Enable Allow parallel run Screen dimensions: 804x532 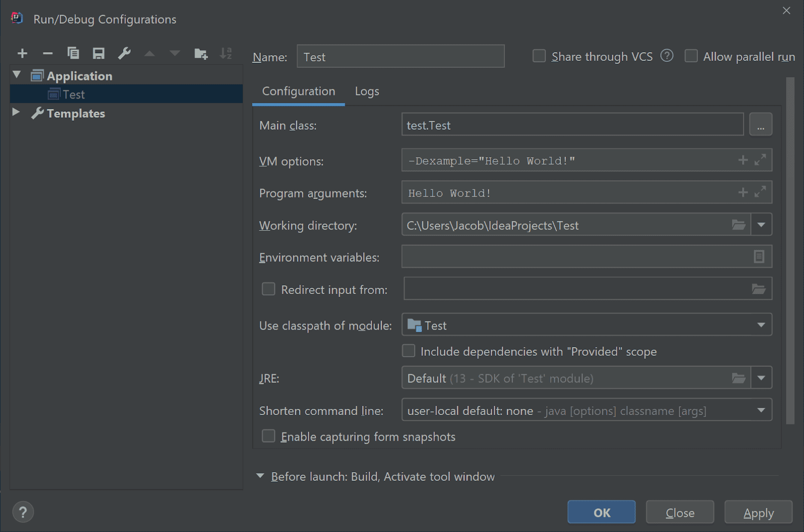[691, 56]
